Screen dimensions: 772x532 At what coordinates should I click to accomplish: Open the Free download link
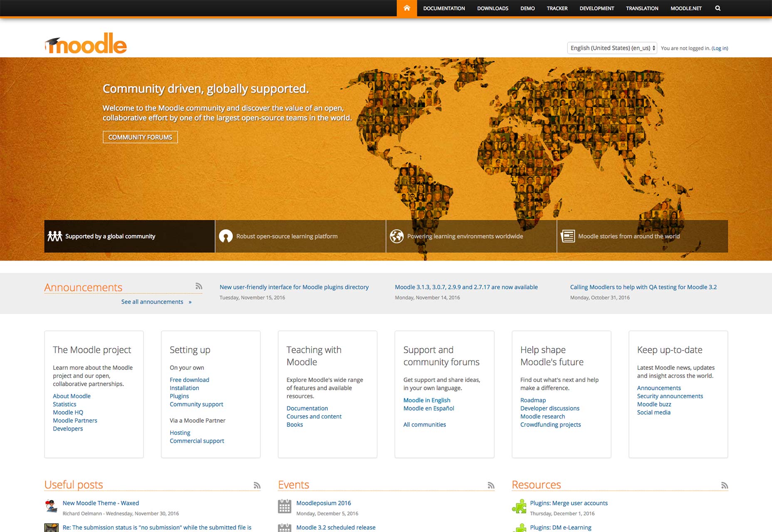(x=189, y=380)
